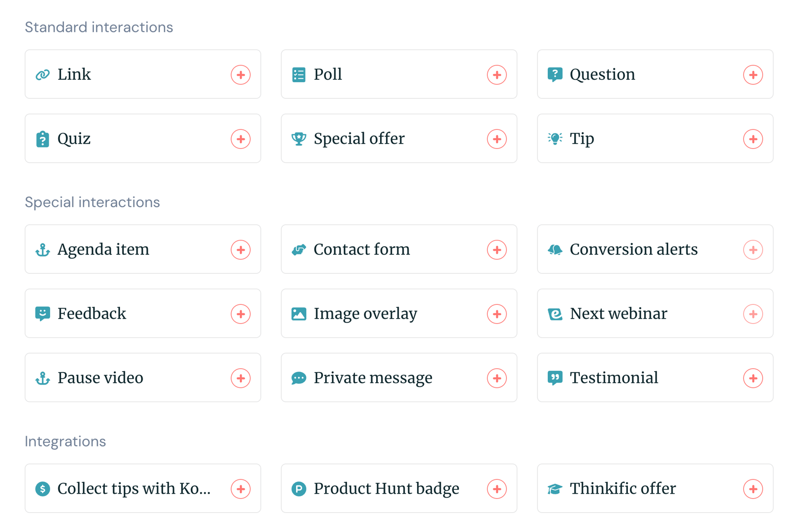The width and height of the screenshot is (799, 532).
Task: Click the Poll checklist icon
Action: click(x=299, y=74)
